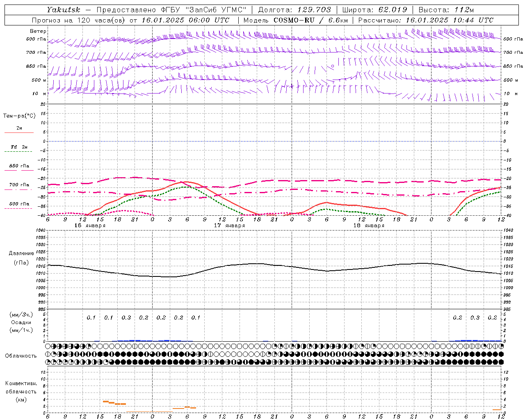Click the Осадки precipitation label
The height and width of the screenshot is (420, 525).
coord(21,322)
